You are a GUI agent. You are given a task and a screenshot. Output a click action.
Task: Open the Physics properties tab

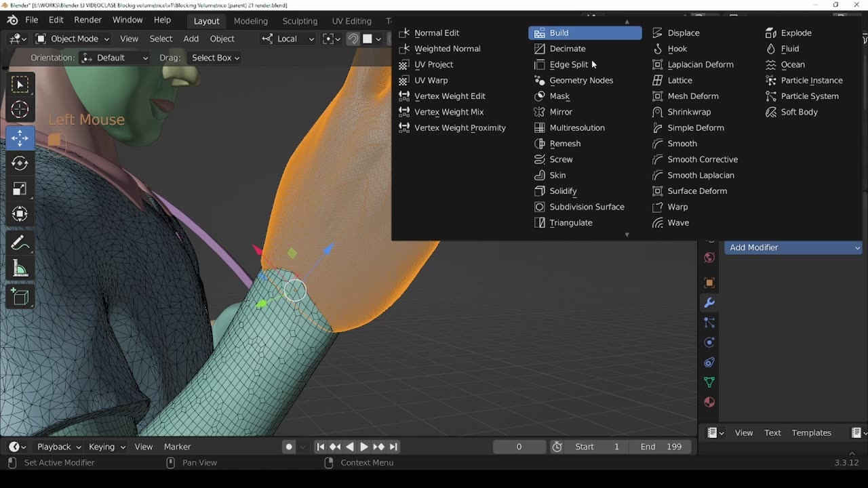point(709,342)
